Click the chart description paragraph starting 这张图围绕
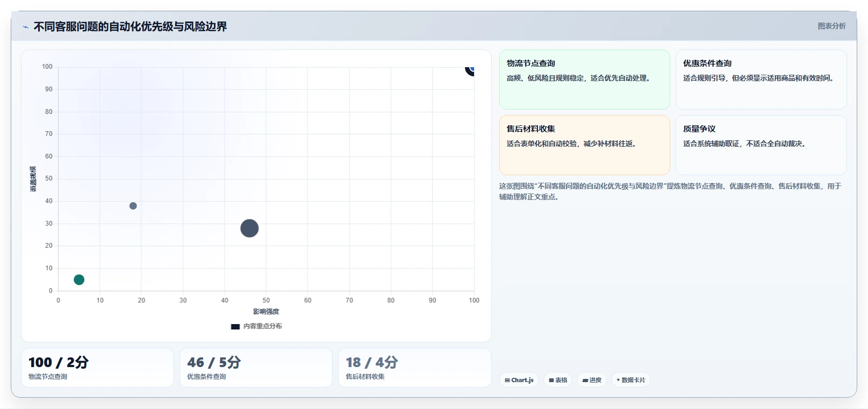This screenshot has height=409, width=868. pyautogui.click(x=670, y=191)
